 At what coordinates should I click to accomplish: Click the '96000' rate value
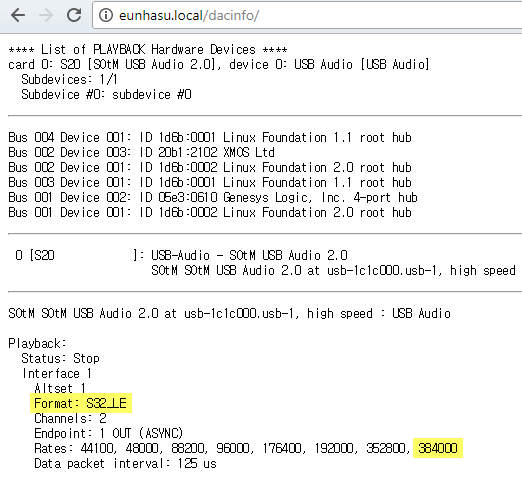[x=234, y=448]
